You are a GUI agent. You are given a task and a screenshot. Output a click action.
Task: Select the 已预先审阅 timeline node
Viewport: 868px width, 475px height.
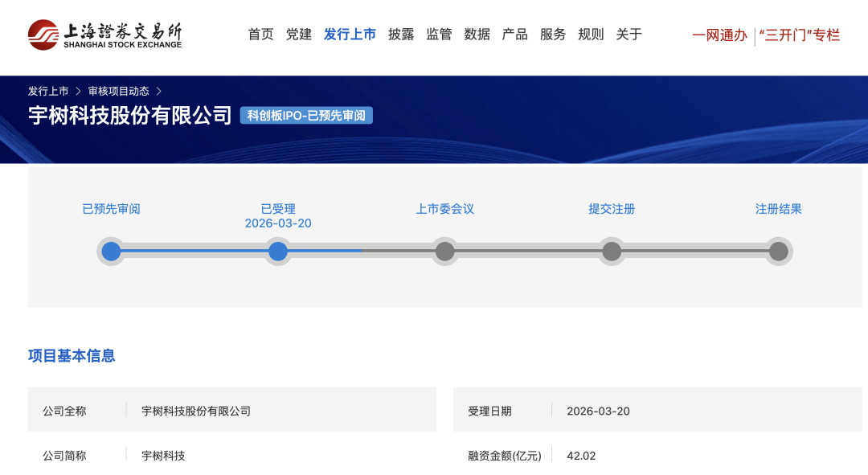(x=111, y=252)
